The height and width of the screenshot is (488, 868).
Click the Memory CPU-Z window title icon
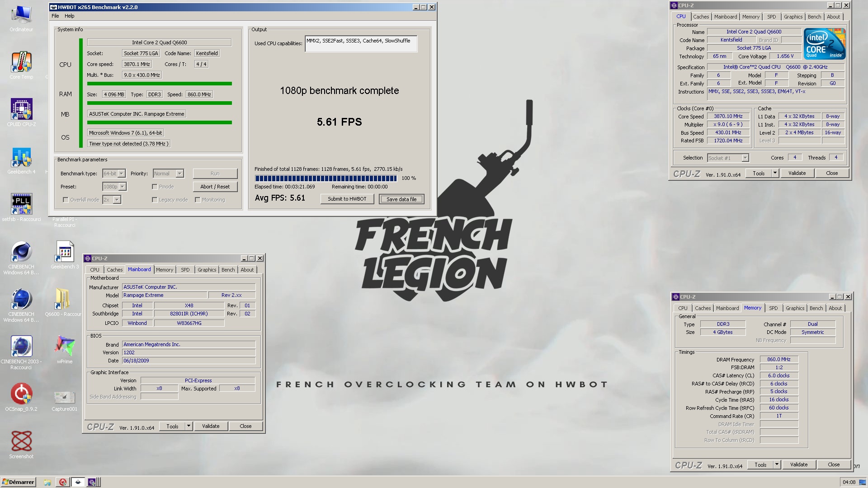coord(676,297)
